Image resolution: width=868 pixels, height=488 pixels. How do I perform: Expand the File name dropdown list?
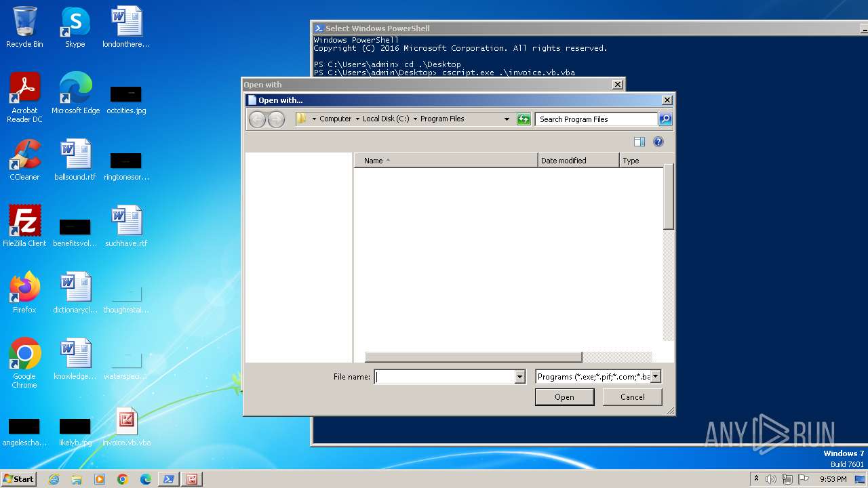pyautogui.click(x=520, y=377)
